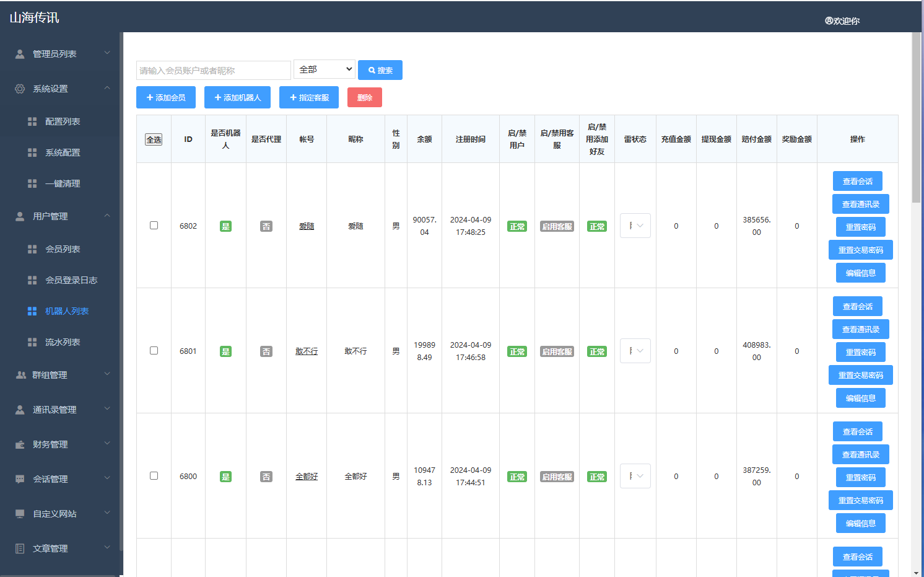Click the 财务管理 wallet icon
The image size is (924, 577).
(20, 444)
